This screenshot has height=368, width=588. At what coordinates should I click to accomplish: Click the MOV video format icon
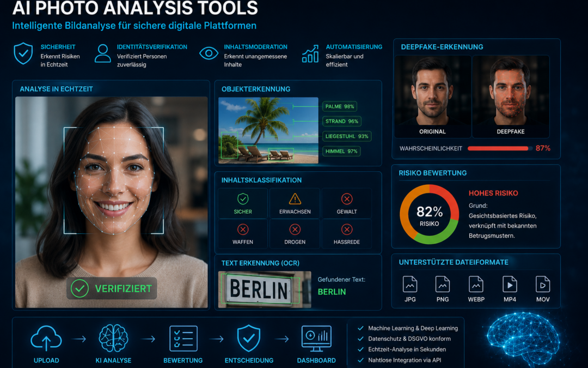click(543, 284)
